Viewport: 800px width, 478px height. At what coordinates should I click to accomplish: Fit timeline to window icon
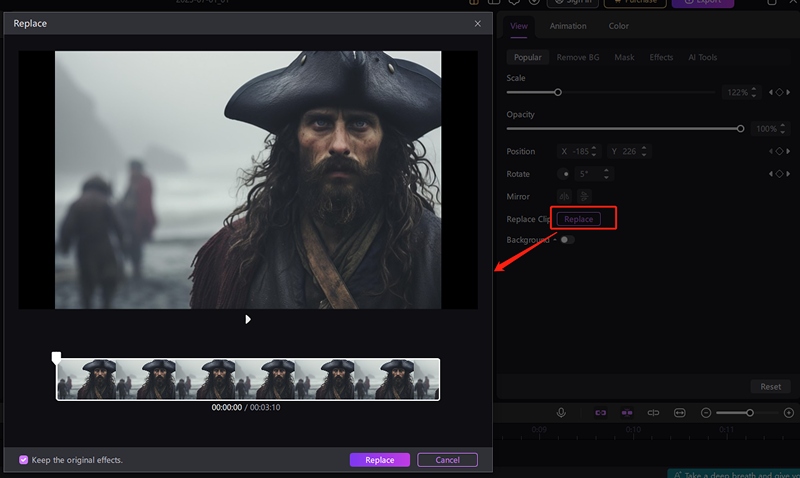pyautogui.click(x=680, y=413)
